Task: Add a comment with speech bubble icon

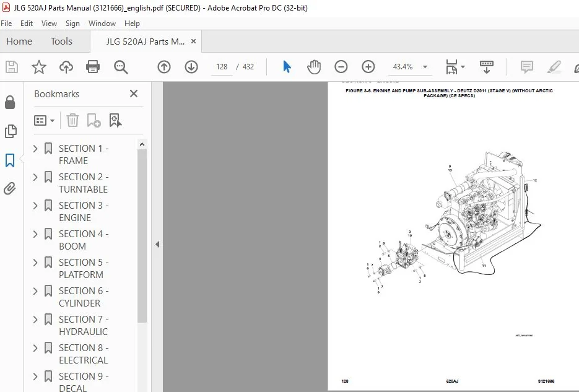Action: [x=526, y=67]
